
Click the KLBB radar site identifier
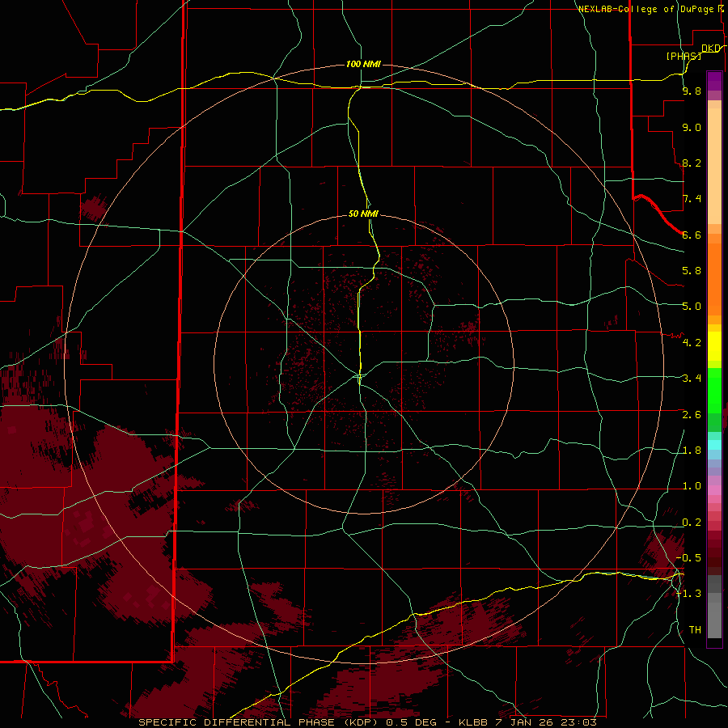(472, 722)
